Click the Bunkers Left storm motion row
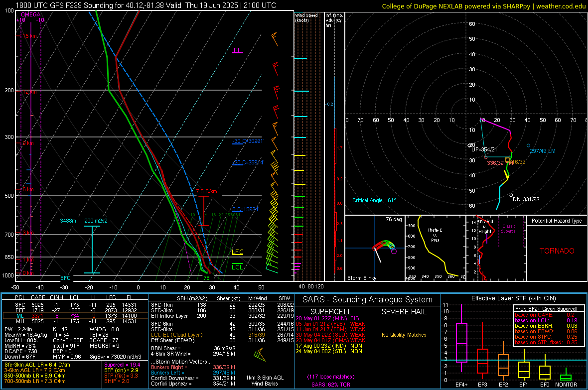 (x=193, y=373)
